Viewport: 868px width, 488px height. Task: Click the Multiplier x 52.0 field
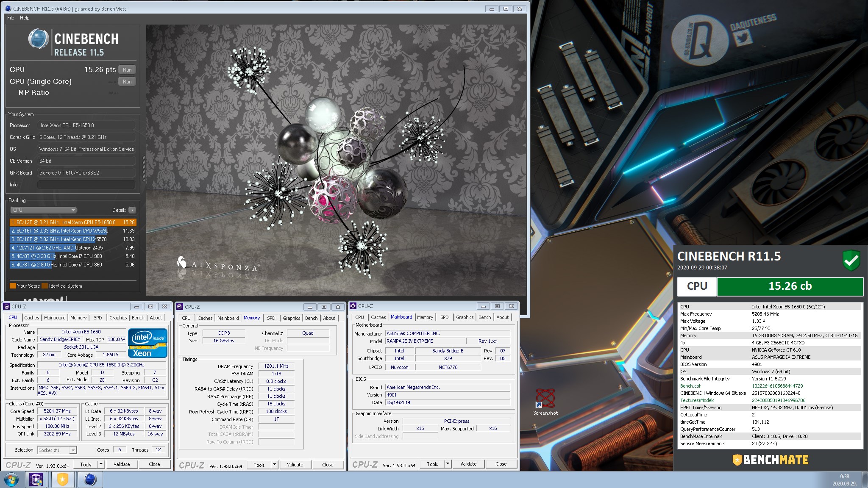[57, 419]
